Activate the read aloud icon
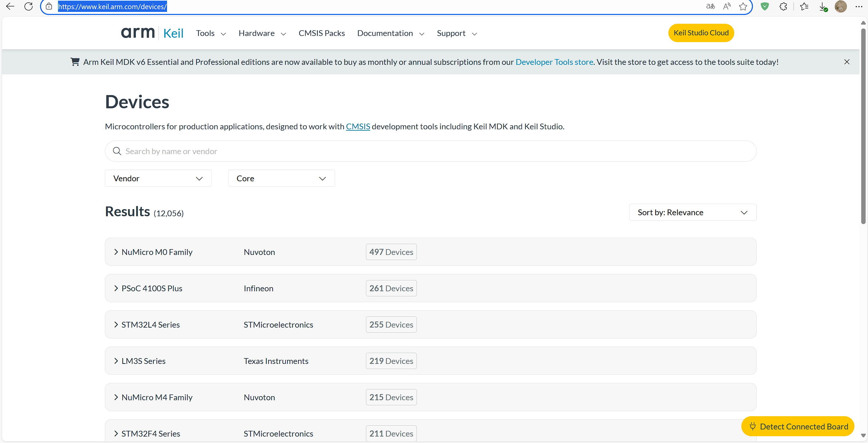The height and width of the screenshot is (443, 868). coord(727,6)
